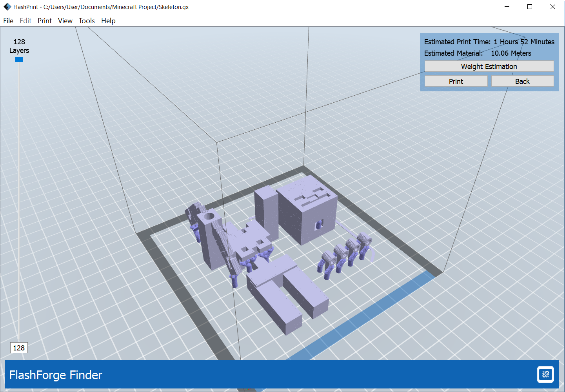Go Back from the print preview
565x392 pixels.
pos(522,81)
